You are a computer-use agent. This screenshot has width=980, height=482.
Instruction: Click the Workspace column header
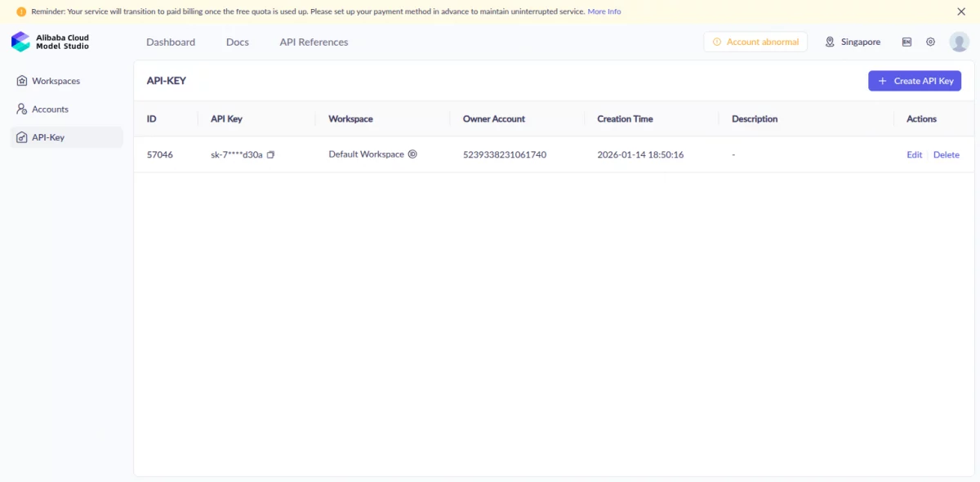(351, 118)
